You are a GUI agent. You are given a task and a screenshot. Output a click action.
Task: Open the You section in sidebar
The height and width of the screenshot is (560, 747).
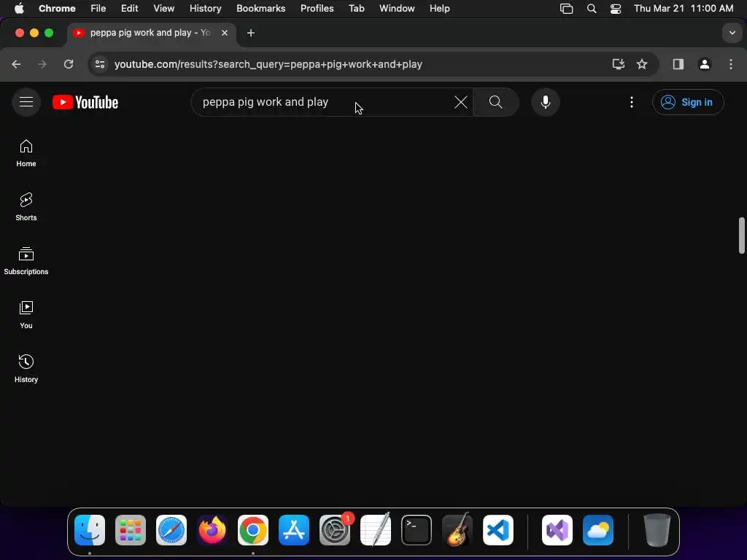[26, 315]
